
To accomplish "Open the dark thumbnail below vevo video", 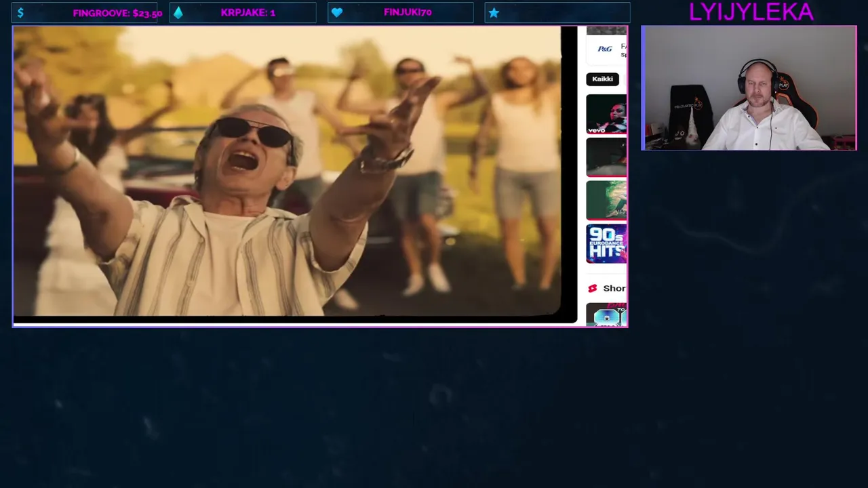I will tap(606, 157).
